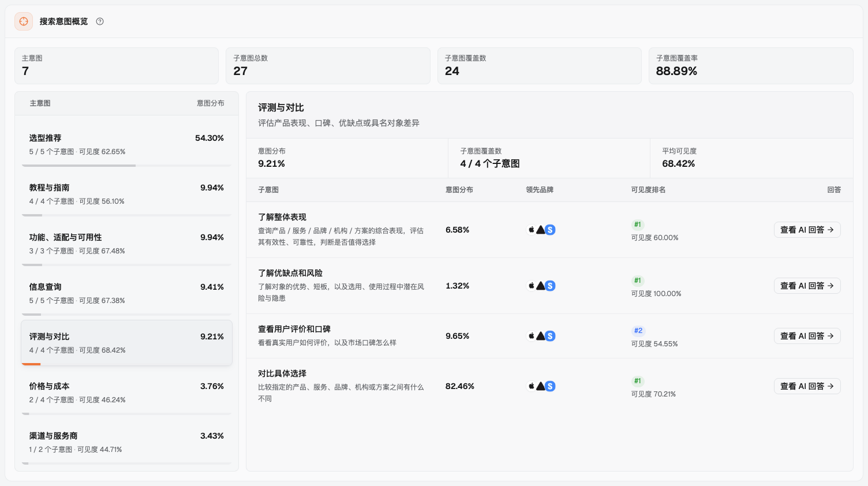Click the 了解整体表现 subintent title
This screenshot has height=486, width=868.
pos(282,217)
